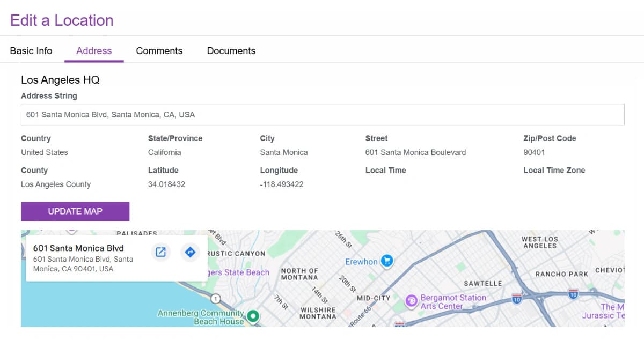
Task: Open map location in new window icon
Action: [x=160, y=252]
